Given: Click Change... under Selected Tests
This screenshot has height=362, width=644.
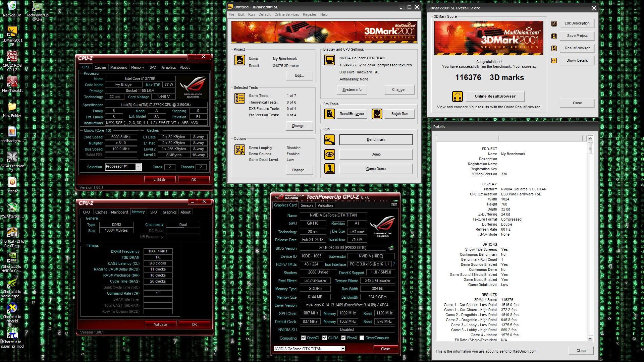Looking at the screenshot, I should [299, 126].
